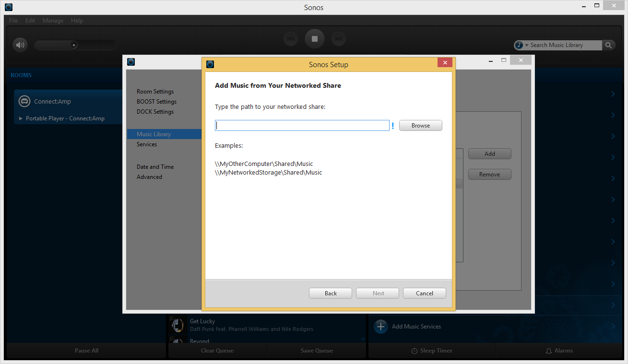628x364 pixels.
Task: Click the blue exclamation mark beside the path field
Action: tap(393, 126)
